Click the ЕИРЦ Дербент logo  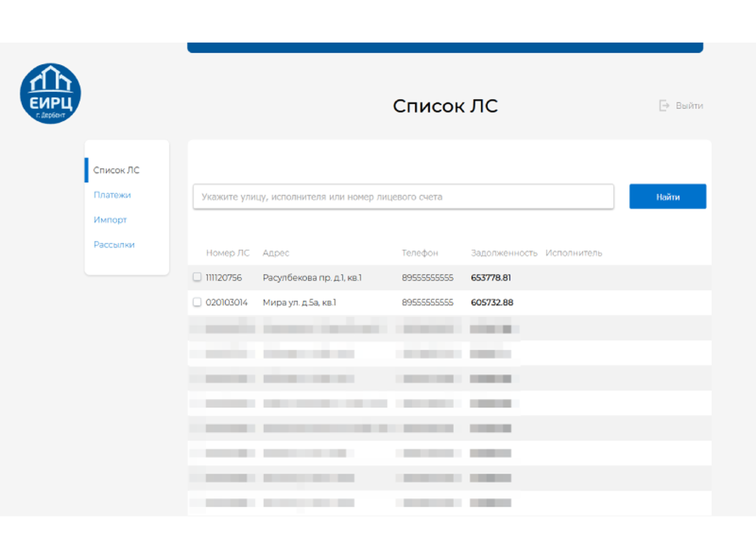(50, 94)
